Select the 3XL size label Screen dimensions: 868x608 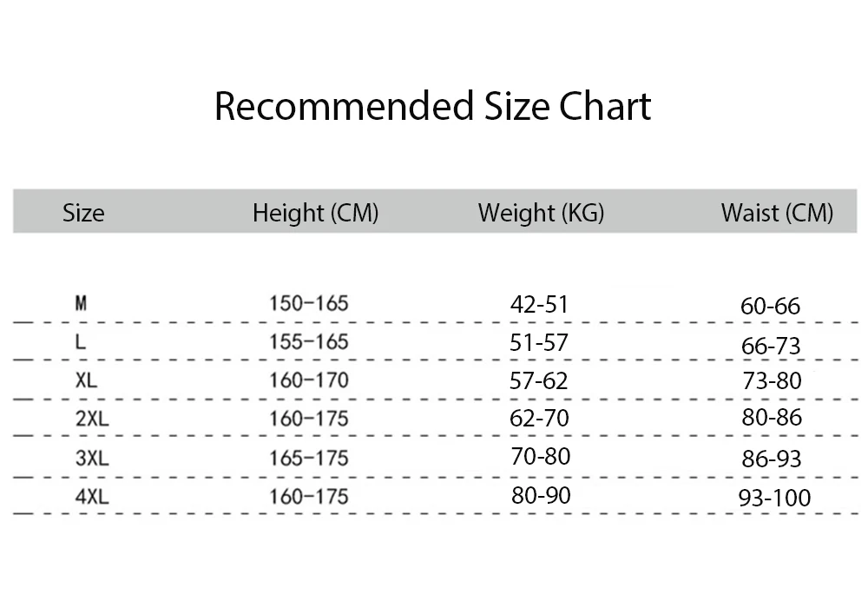click(92, 458)
